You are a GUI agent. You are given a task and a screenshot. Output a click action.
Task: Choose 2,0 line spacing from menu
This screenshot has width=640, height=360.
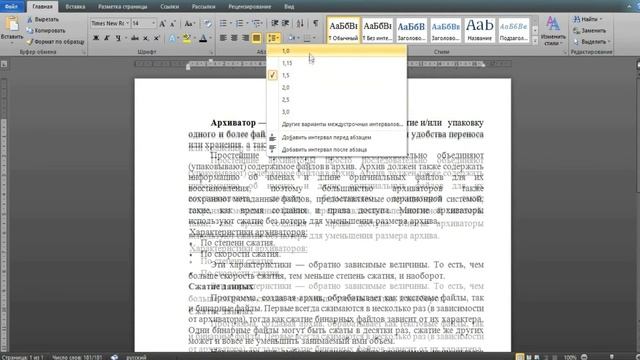[x=337, y=87]
